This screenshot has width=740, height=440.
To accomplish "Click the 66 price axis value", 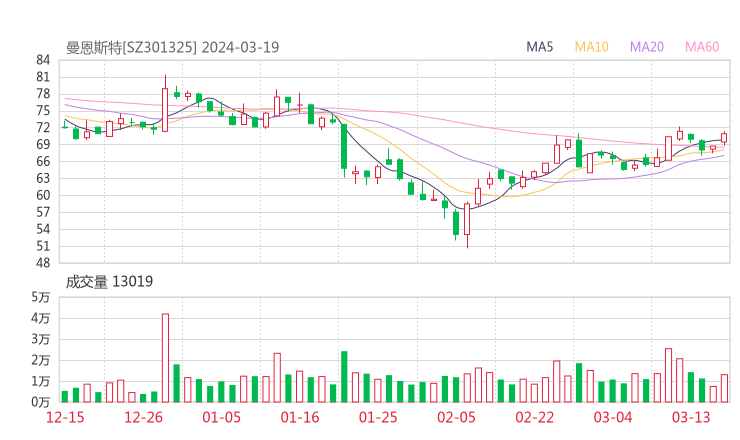I will click(43, 161).
